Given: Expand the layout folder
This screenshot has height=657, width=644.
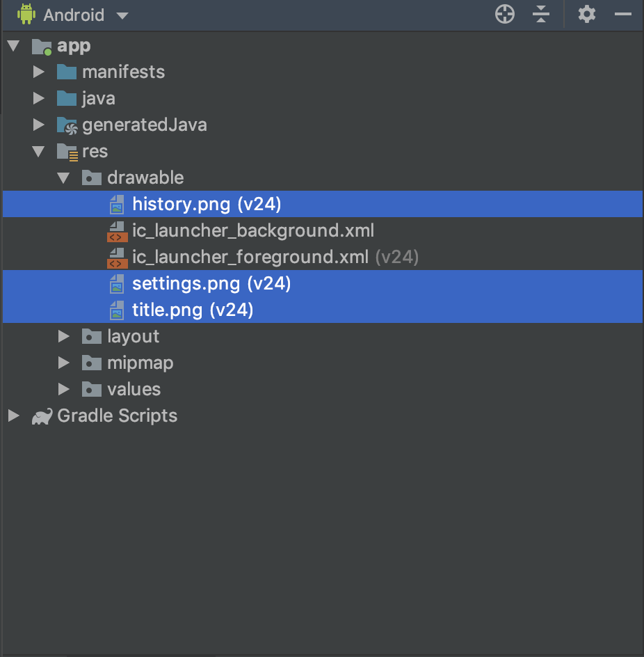Looking at the screenshot, I should [64, 336].
